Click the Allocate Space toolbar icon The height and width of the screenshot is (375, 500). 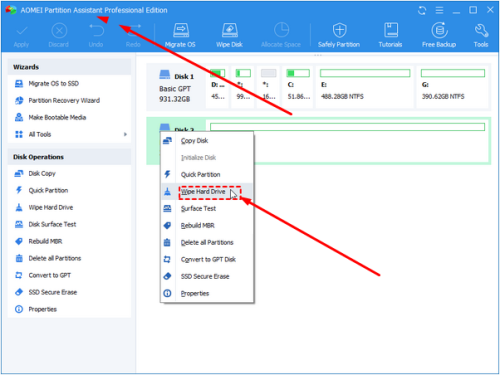(281, 30)
